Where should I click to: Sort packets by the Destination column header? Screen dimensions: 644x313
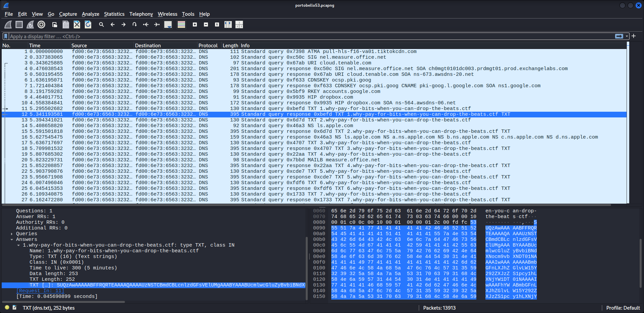[166, 45]
